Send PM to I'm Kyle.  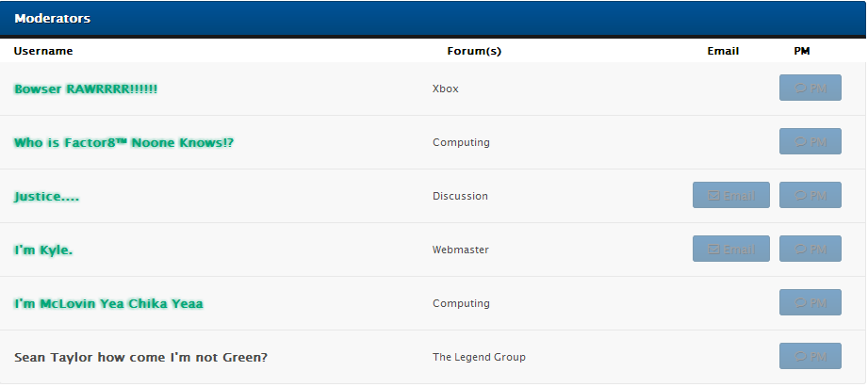click(810, 249)
